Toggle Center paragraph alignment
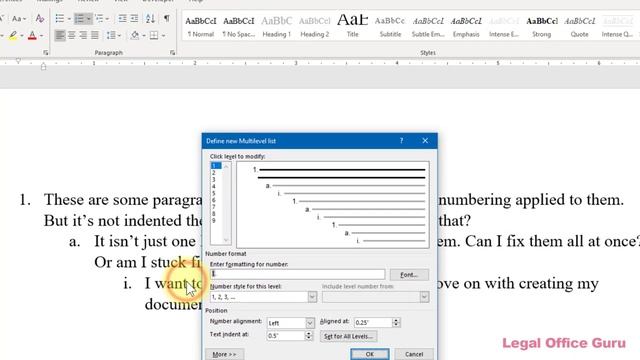This screenshot has width=640, height=360. click(71, 36)
